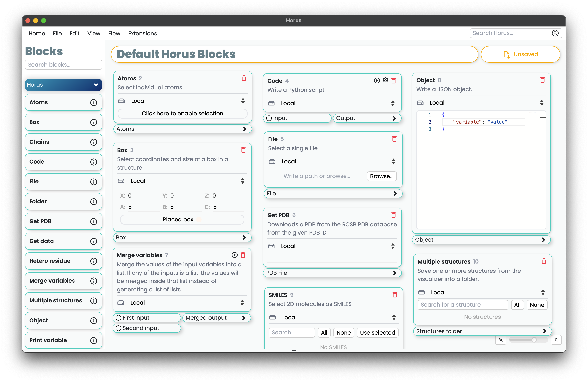This screenshot has height=382, width=588.
Task: Open Local dropdown in File block
Action: tap(333, 162)
